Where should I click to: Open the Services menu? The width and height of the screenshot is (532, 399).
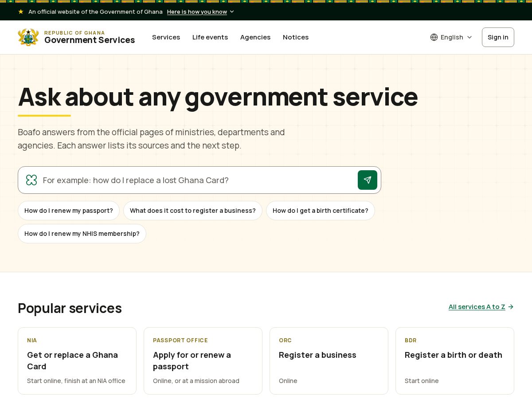click(x=166, y=37)
